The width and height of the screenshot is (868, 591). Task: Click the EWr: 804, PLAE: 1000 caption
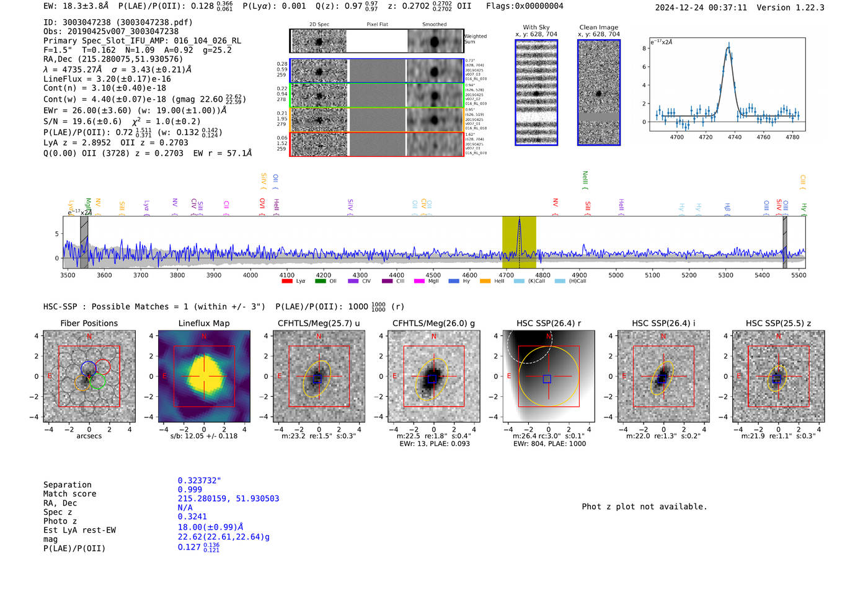click(x=549, y=443)
